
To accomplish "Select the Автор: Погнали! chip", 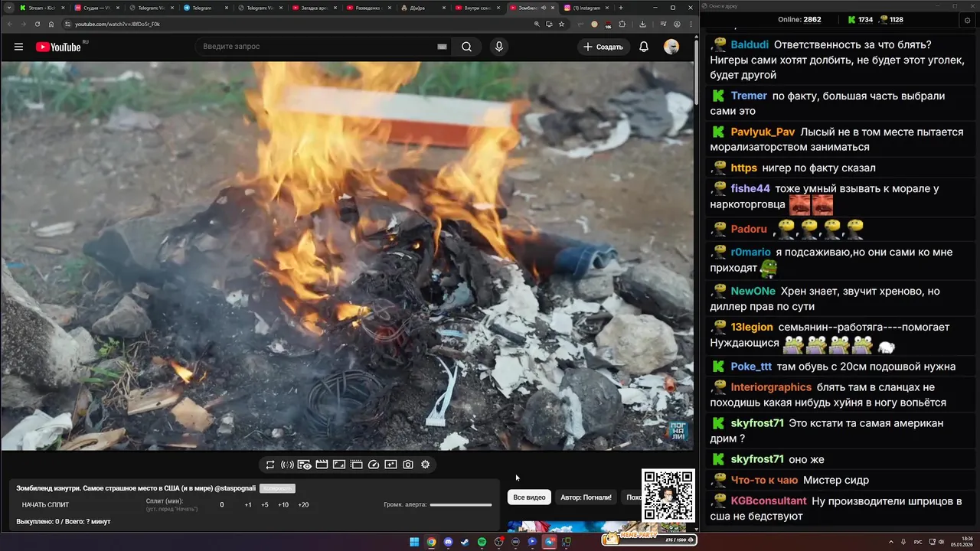I will tap(586, 497).
